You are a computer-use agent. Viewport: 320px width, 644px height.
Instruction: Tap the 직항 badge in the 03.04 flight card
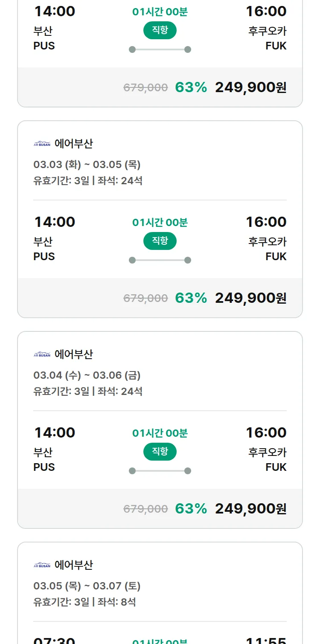(x=160, y=452)
